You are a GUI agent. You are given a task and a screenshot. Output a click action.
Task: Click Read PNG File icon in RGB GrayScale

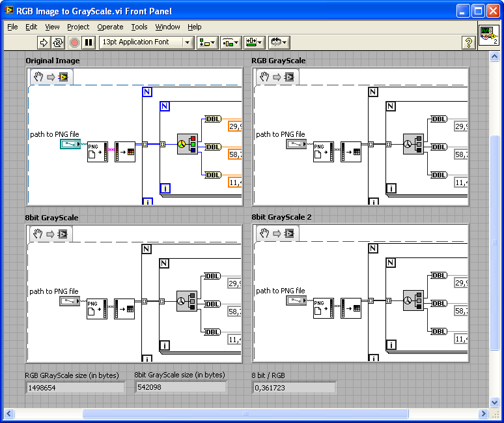pos(323,152)
